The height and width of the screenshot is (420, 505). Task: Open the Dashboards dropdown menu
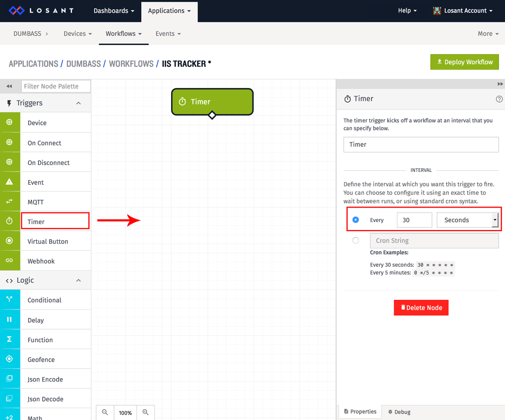coord(114,11)
